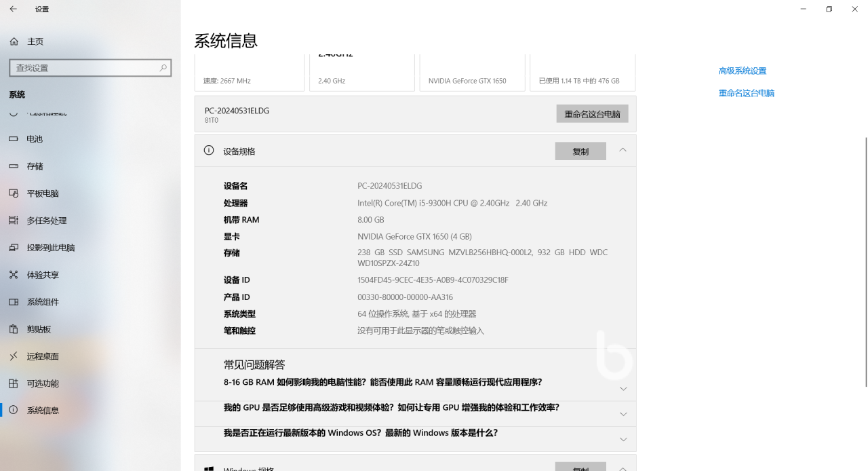868x471 pixels.
Task: Click the 重命名这台电脑 button
Action: tap(592, 114)
